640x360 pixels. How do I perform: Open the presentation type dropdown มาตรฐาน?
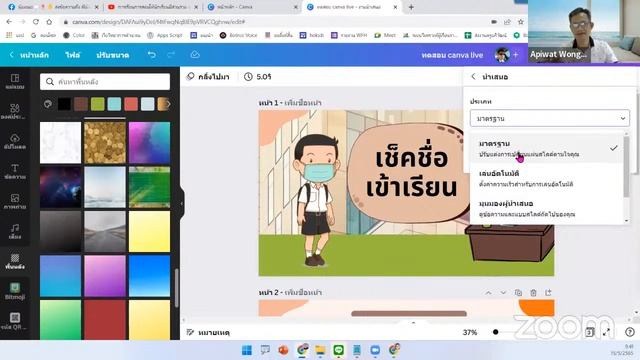click(549, 118)
